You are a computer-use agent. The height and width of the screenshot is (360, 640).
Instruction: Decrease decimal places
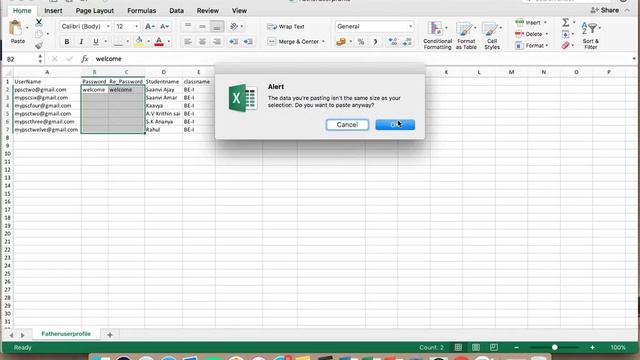(x=407, y=42)
